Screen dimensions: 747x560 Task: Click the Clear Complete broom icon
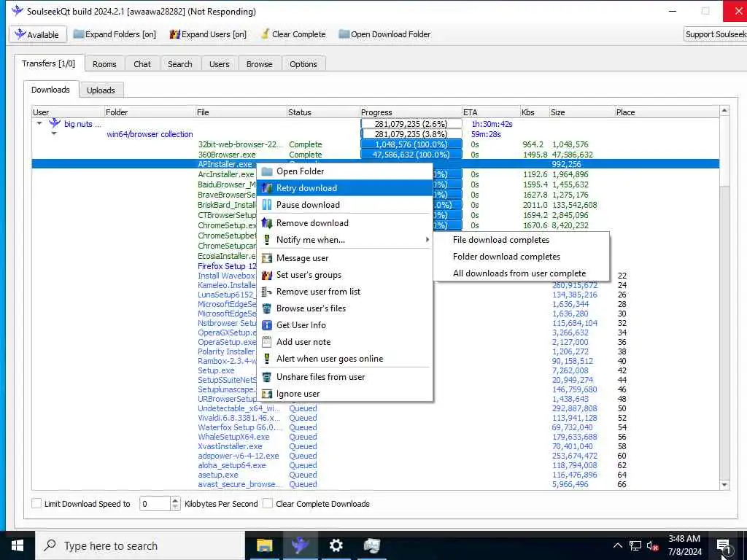pyautogui.click(x=265, y=34)
